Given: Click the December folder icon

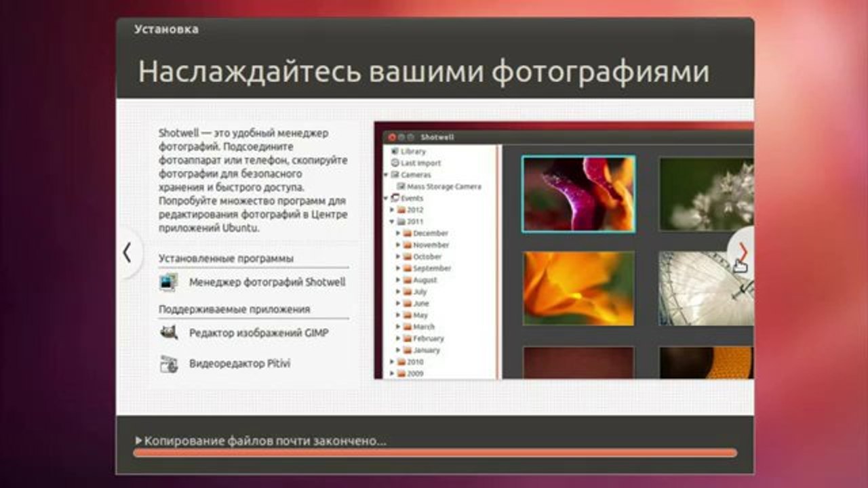Looking at the screenshot, I should click(407, 233).
